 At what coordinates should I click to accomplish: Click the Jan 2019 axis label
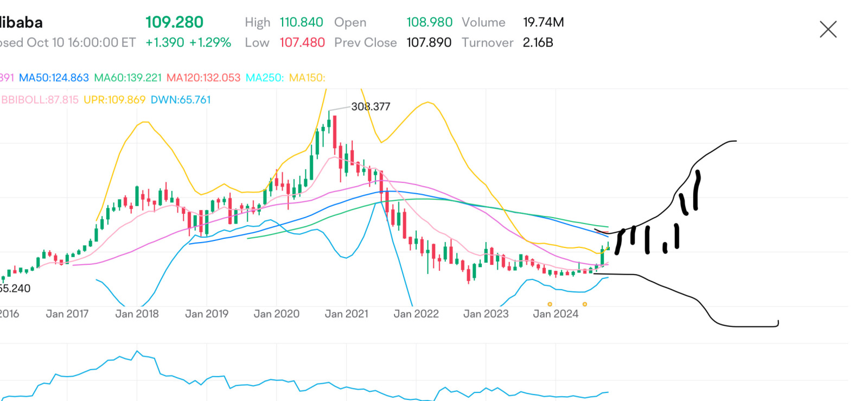tap(207, 314)
